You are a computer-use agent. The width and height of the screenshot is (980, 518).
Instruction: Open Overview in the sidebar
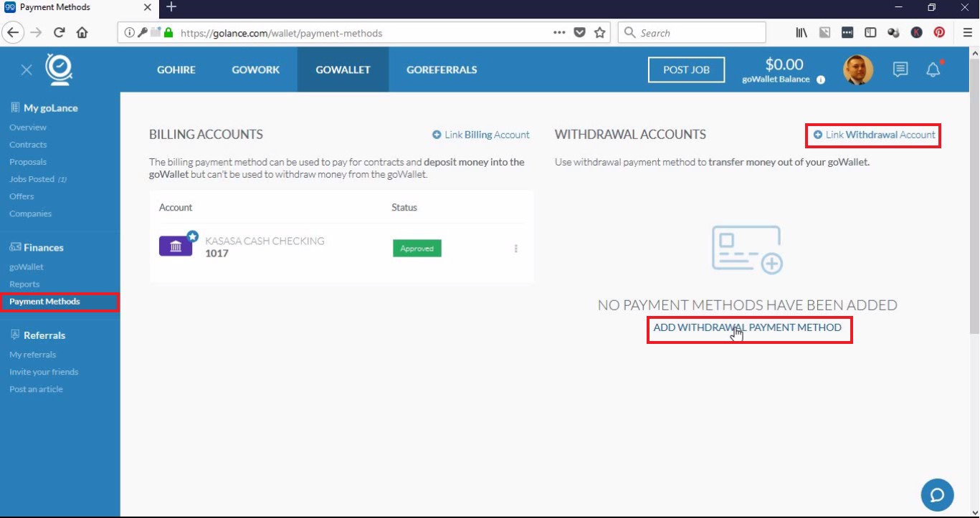[28, 128]
